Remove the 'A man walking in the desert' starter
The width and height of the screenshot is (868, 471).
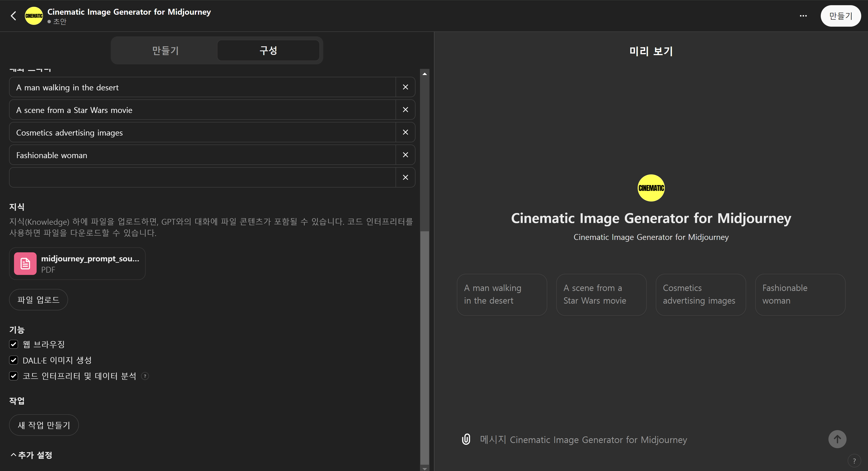pos(405,87)
